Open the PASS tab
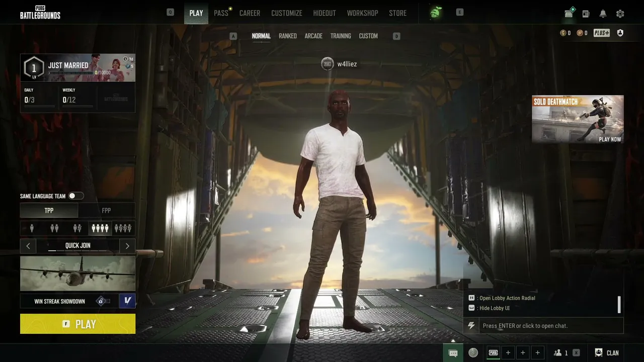 click(221, 13)
